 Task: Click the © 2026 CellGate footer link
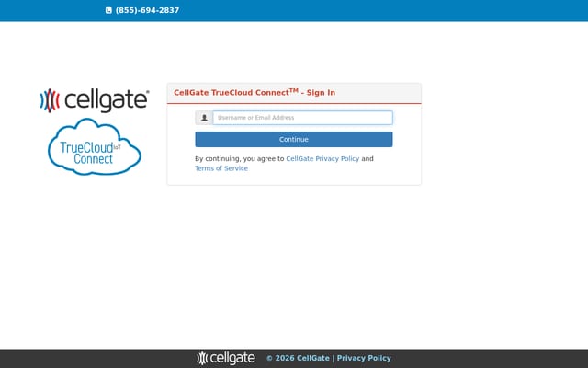(298, 358)
